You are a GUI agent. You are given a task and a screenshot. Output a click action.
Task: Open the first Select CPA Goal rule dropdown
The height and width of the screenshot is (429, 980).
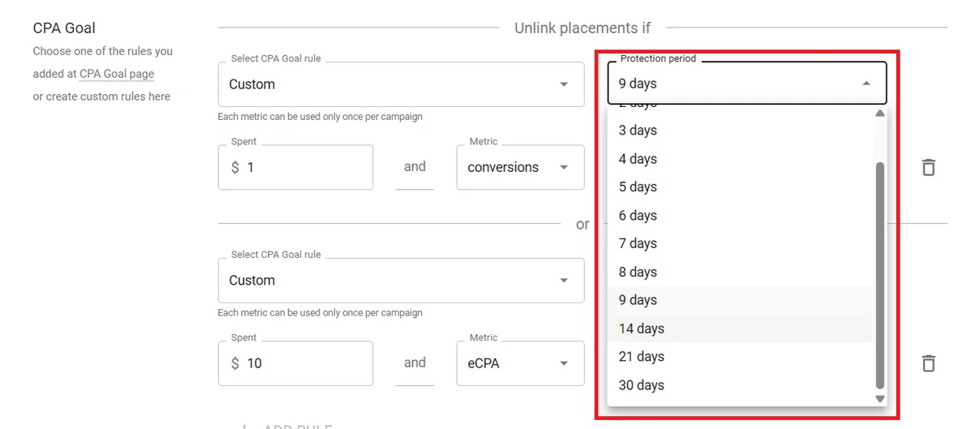point(401,84)
